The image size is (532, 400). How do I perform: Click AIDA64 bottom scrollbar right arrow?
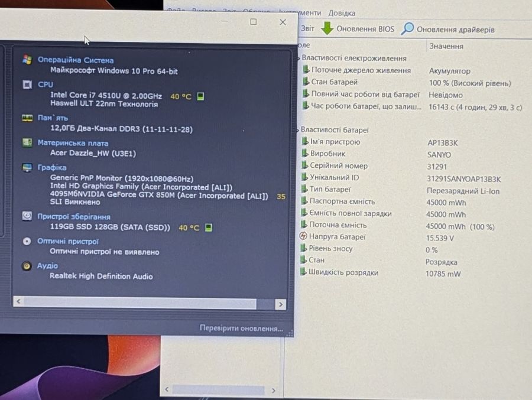tap(274, 391)
